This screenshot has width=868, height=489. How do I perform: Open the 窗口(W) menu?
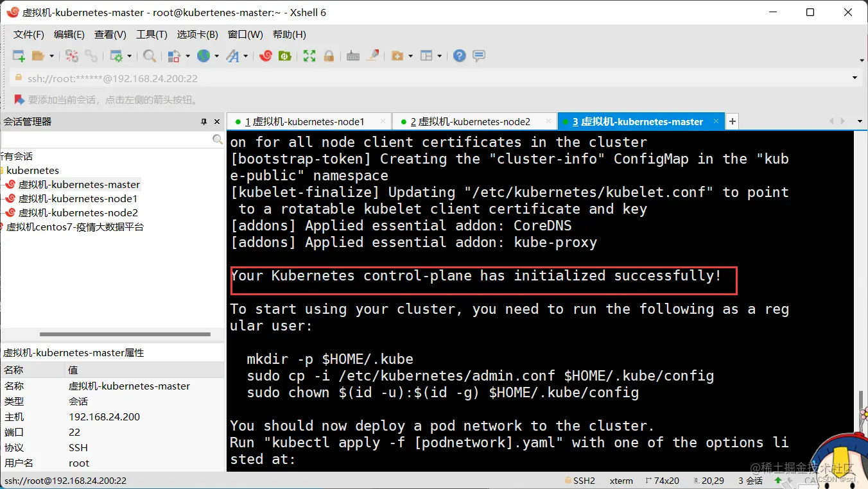point(245,35)
